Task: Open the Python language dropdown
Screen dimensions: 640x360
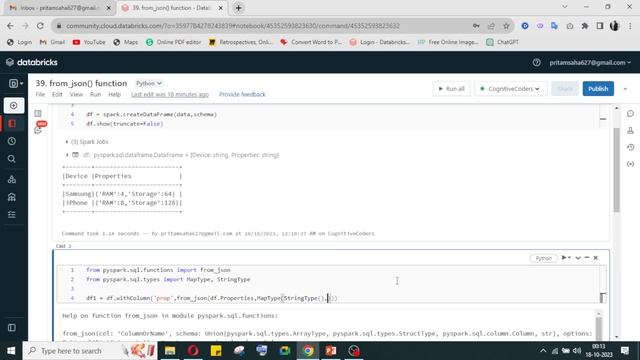Action: pos(149,83)
